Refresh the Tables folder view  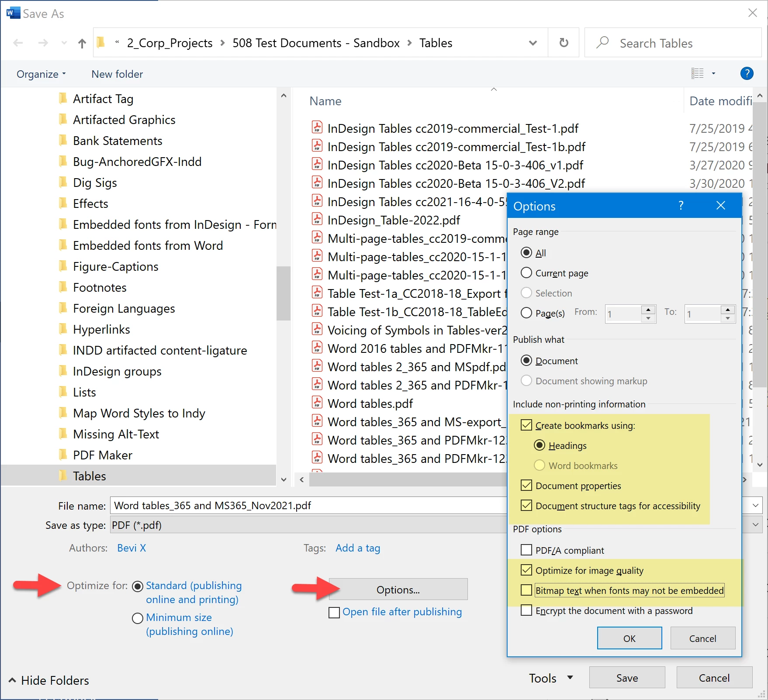tap(564, 43)
